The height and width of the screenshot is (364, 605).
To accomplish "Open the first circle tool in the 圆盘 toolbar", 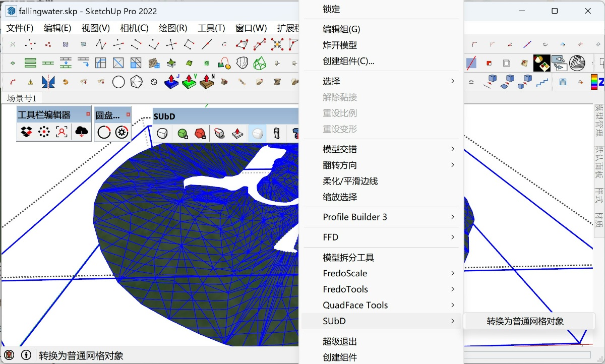I will tap(104, 132).
